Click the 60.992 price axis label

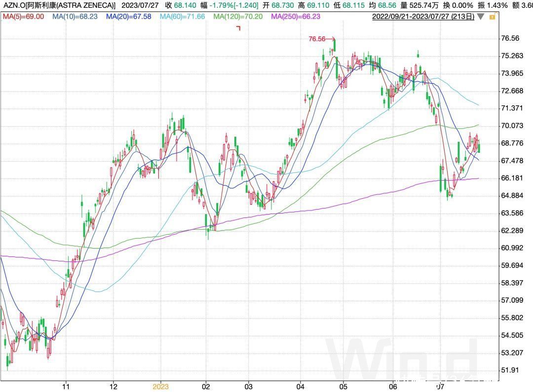[x=512, y=248]
